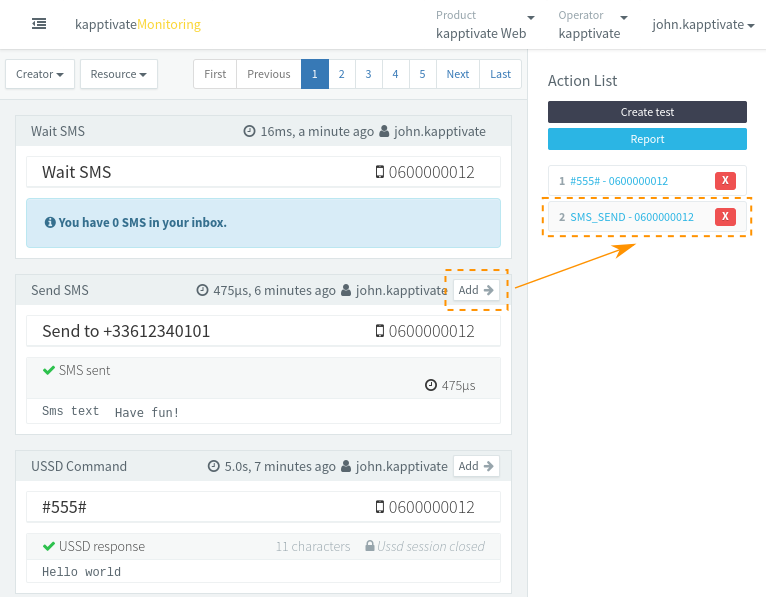Click the hamburger menu icon in header

click(39, 24)
